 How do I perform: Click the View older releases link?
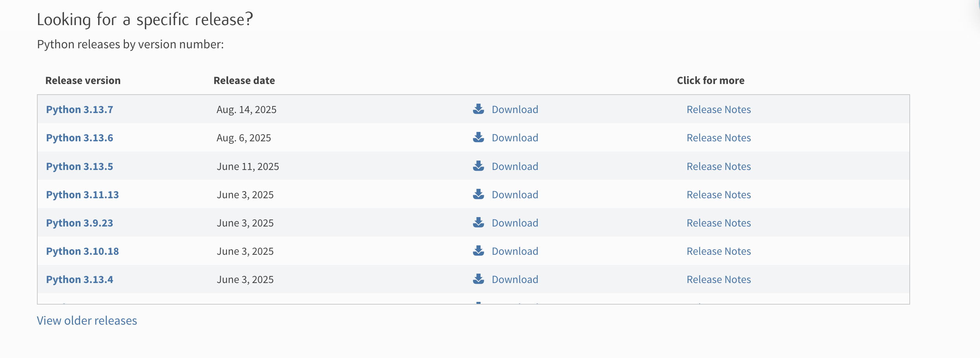[x=87, y=321]
